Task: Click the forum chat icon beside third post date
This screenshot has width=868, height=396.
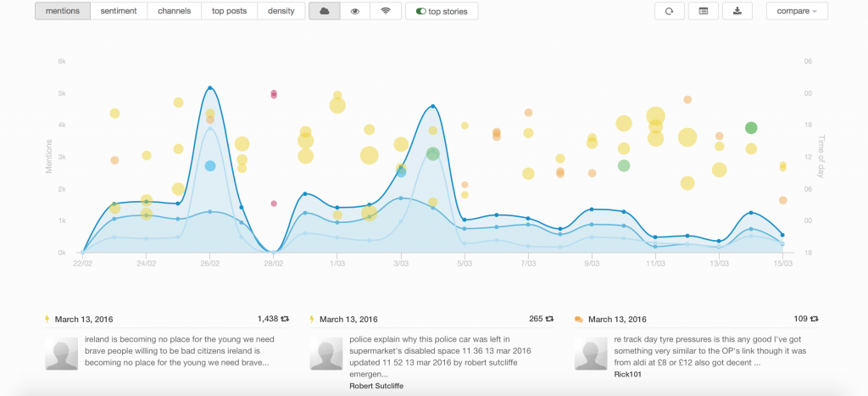Action: (x=578, y=320)
